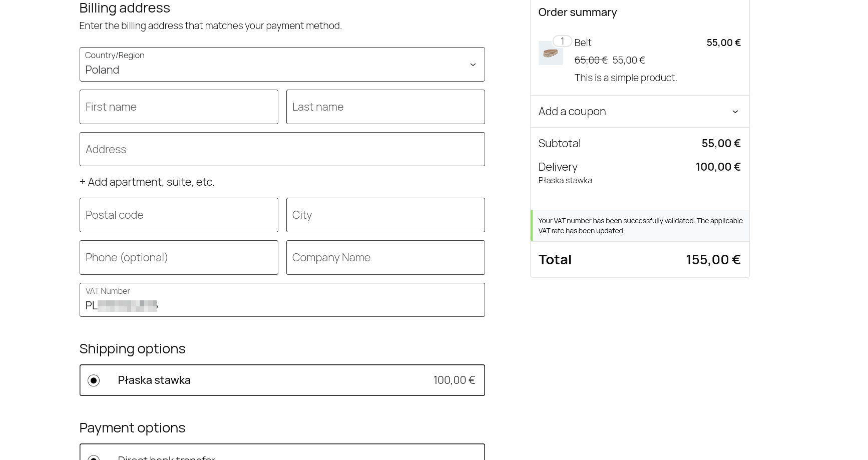Click the Order summary heading
Viewport: 868px width, 460px height.
click(577, 12)
